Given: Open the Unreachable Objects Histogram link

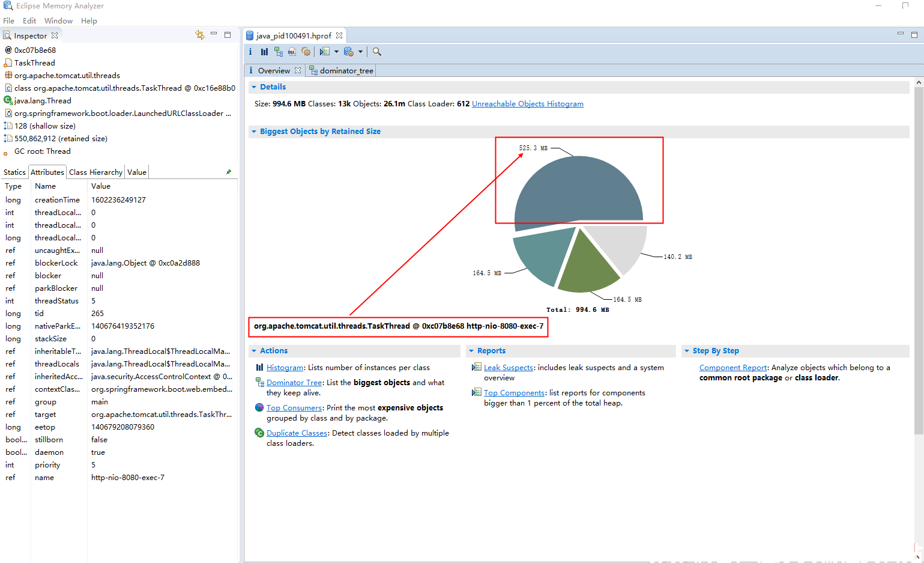Looking at the screenshot, I should click(528, 103).
